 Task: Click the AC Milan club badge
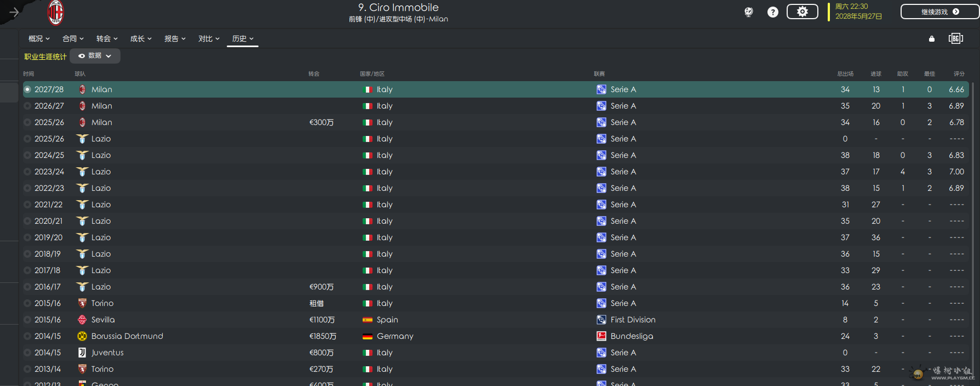[x=56, y=12]
